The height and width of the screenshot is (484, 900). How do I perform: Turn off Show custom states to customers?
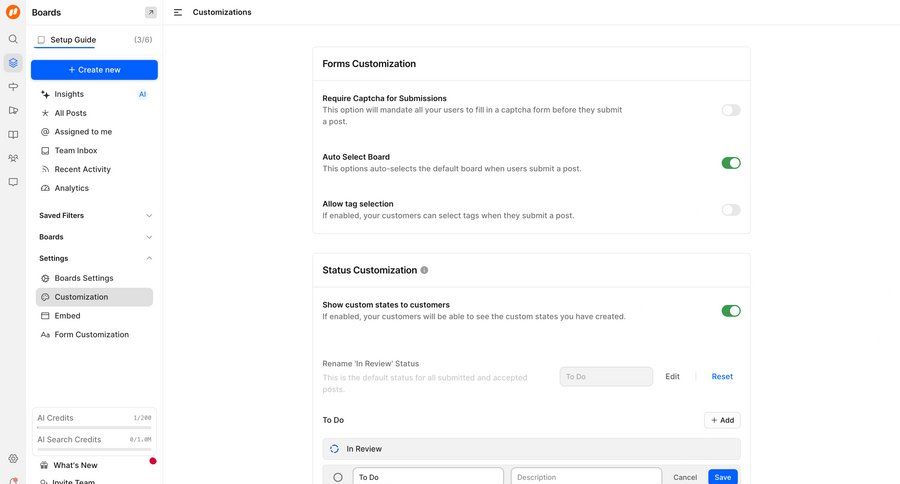(731, 311)
